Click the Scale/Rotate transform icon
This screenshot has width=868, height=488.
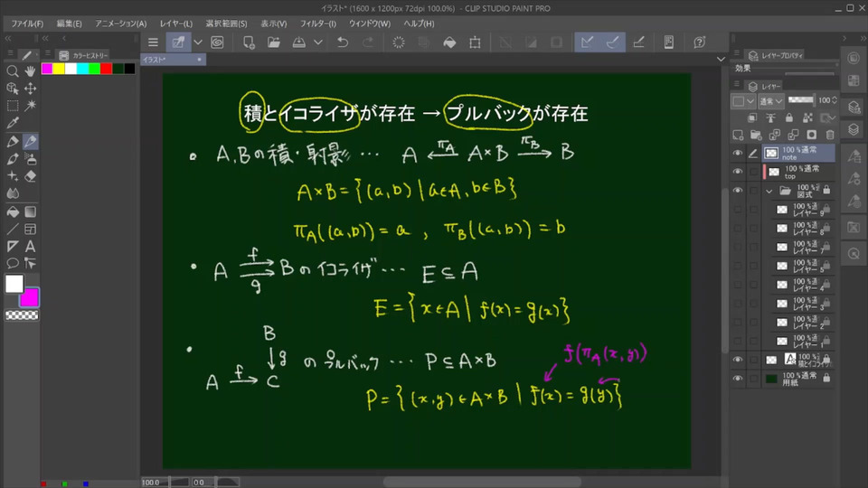pos(475,42)
